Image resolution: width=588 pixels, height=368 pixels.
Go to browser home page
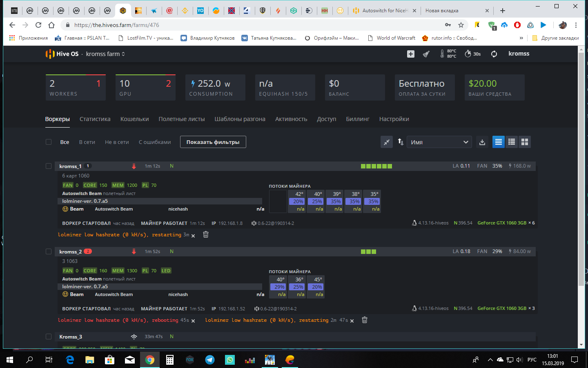click(x=51, y=25)
